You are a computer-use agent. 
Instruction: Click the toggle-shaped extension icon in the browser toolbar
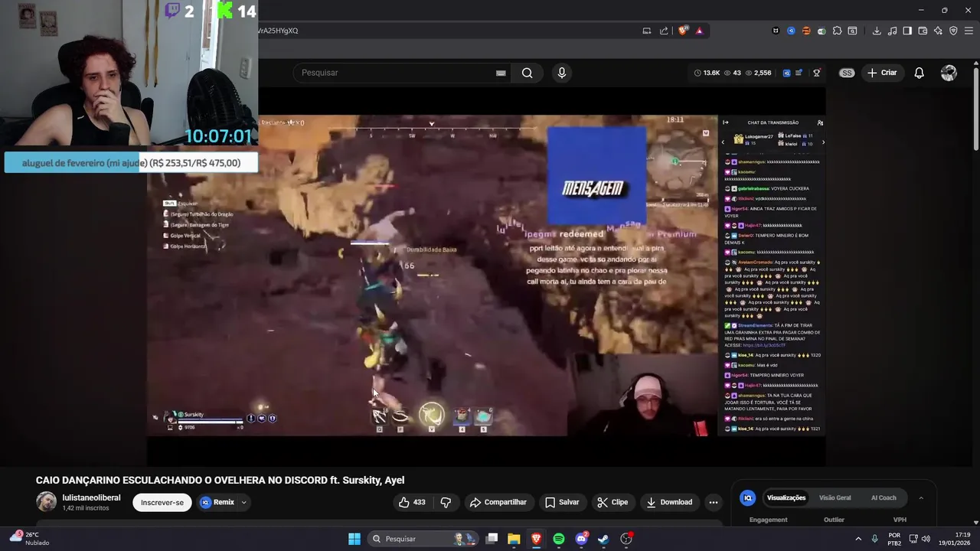(x=822, y=31)
